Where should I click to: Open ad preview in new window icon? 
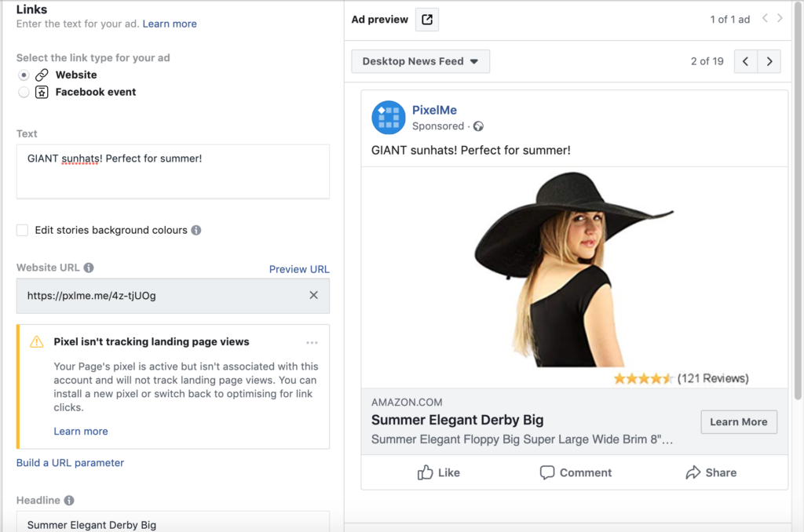426,20
